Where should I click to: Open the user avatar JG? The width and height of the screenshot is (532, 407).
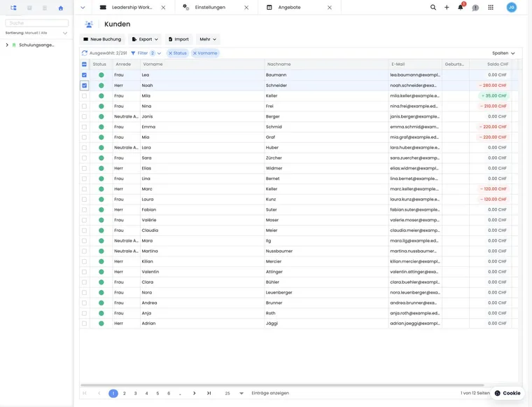[511, 7]
